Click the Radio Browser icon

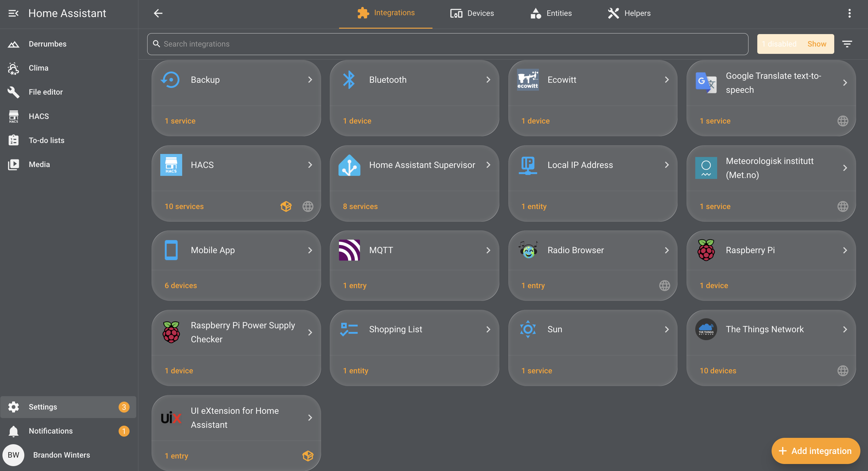click(528, 250)
